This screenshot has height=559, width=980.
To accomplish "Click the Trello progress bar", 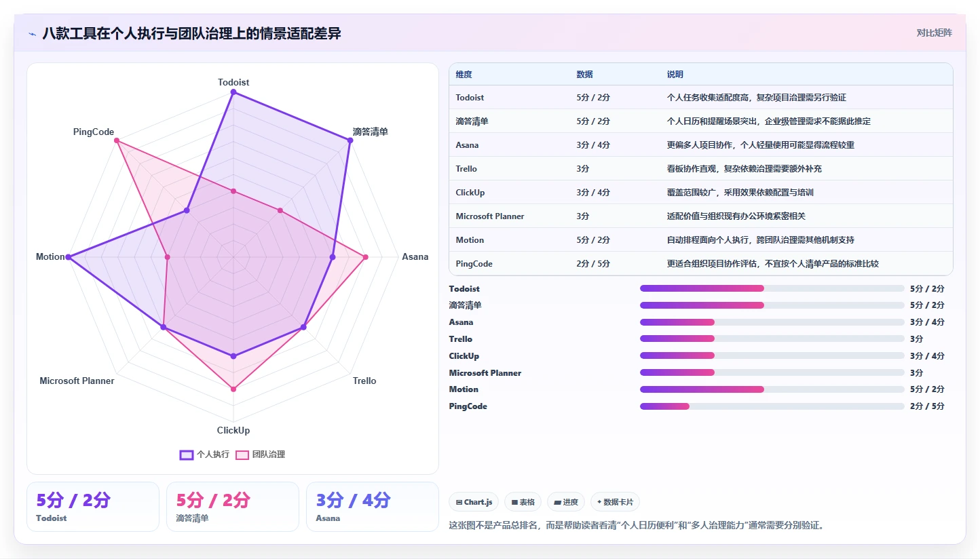I will pos(772,339).
